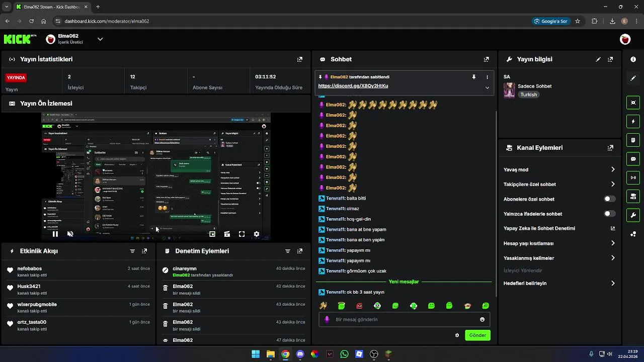Click cinareymn in Denetim Eylemleri list
Image resolution: width=644 pixels, height=362 pixels.
click(x=185, y=268)
